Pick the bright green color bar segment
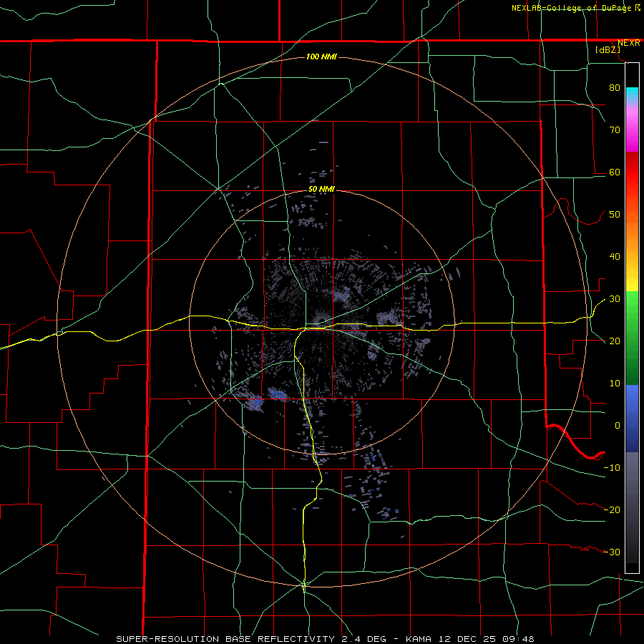 (x=632, y=312)
